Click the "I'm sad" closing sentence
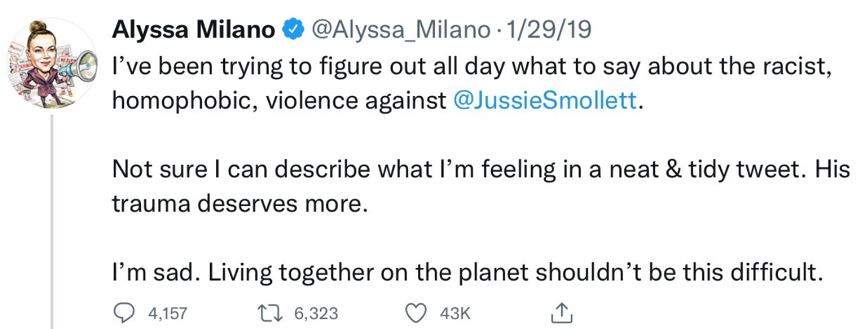Screen dimensions: 868x329 click(467, 274)
